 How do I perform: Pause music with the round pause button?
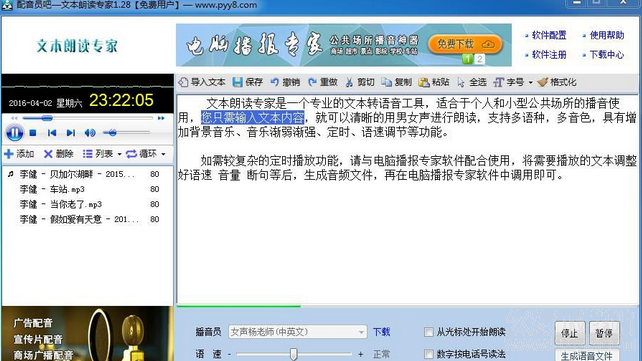pyautogui.click(x=14, y=133)
